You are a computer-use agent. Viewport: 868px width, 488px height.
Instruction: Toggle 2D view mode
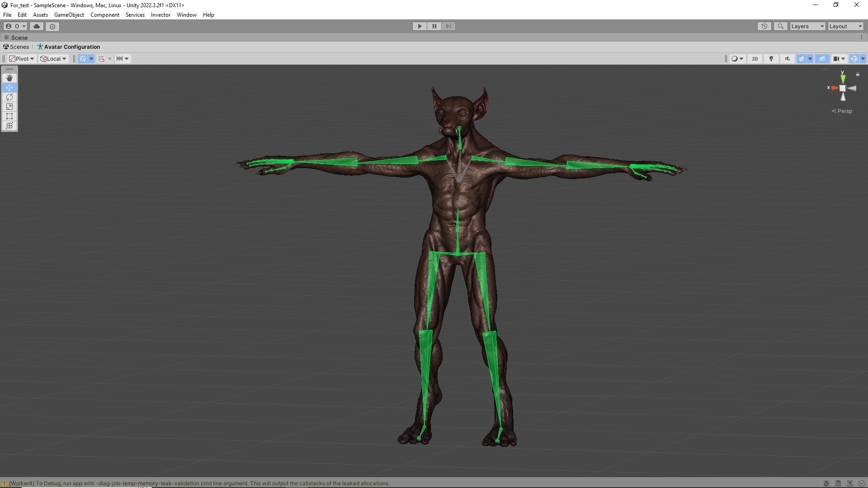point(755,59)
